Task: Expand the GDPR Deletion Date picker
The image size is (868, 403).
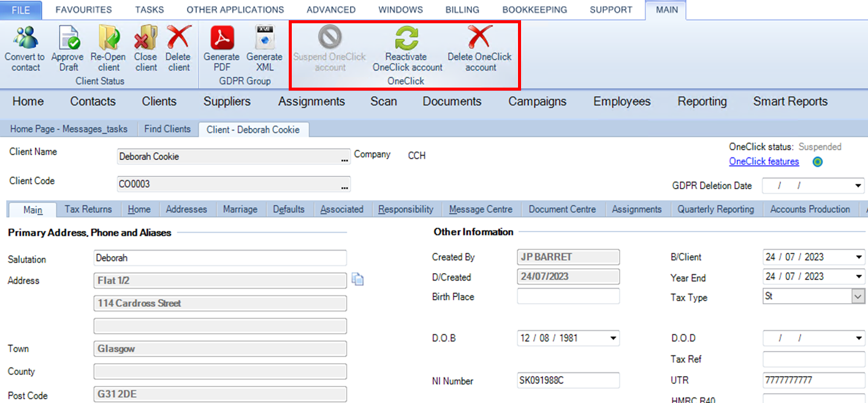Action: pyautogui.click(x=858, y=186)
